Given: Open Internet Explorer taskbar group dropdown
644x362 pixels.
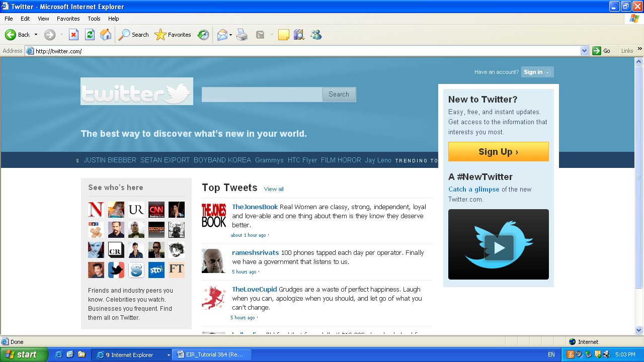Looking at the screenshot, I should pyautogui.click(x=169, y=355).
